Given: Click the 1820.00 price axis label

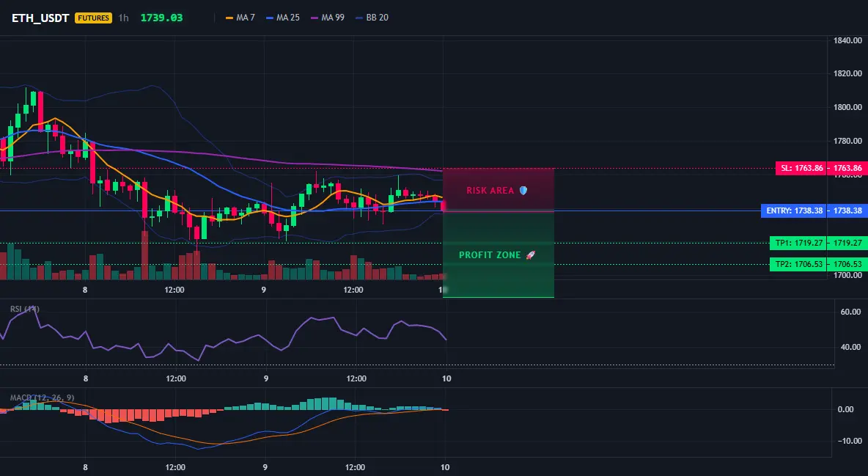Looking at the screenshot, I should coord(847,73).
